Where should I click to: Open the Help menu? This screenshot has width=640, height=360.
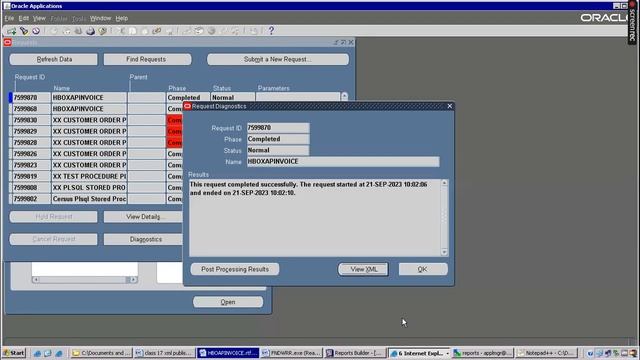point(122,18)
